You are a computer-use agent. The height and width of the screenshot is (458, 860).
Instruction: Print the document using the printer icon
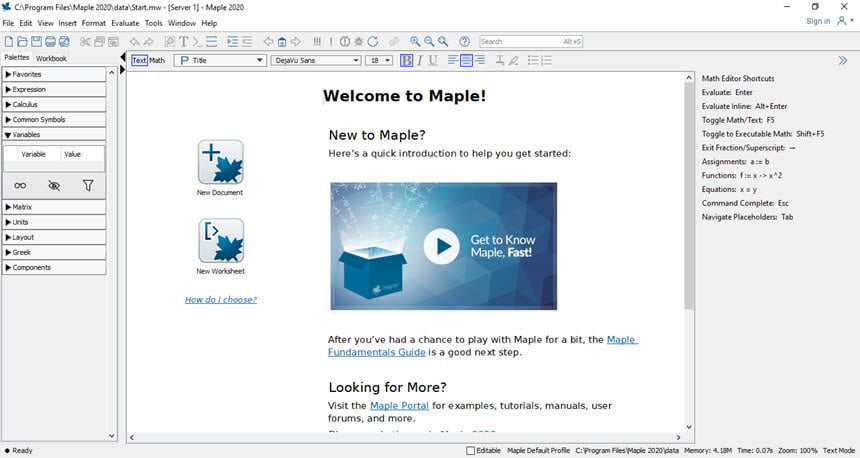(x=50, y=42)
